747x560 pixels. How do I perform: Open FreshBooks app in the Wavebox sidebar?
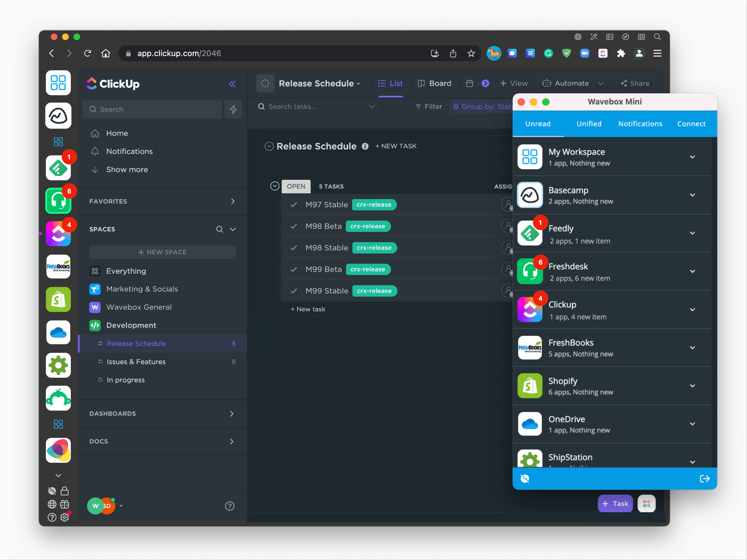(x=58, y=267)
